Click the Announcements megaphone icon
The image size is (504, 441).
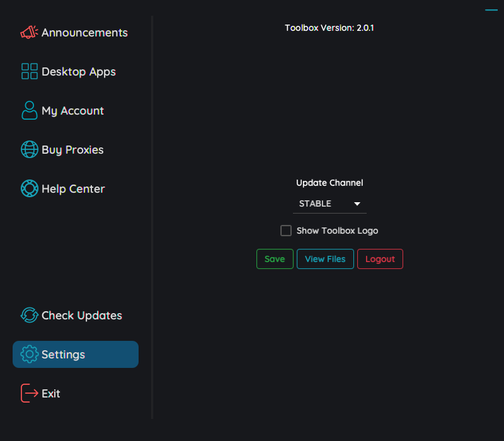click(29, 33)
